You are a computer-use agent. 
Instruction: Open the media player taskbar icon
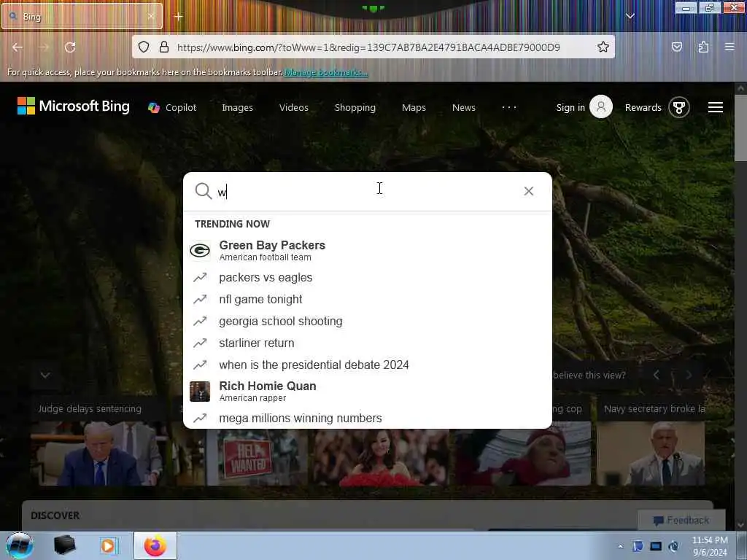tap(108, 545)
